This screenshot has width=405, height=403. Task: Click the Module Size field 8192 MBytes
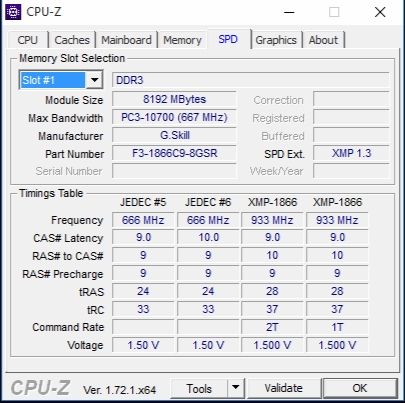[x=174, y=99]
